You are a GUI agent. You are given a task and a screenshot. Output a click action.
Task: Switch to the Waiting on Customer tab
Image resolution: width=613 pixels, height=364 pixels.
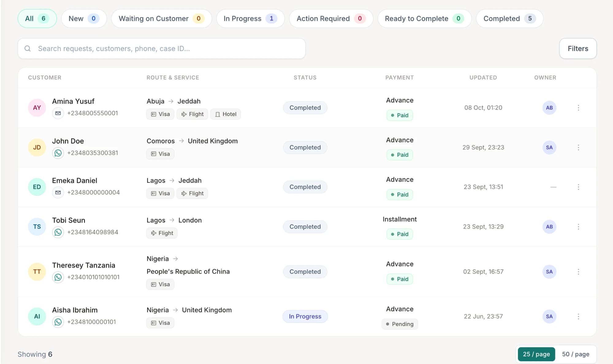pos(162,19)
